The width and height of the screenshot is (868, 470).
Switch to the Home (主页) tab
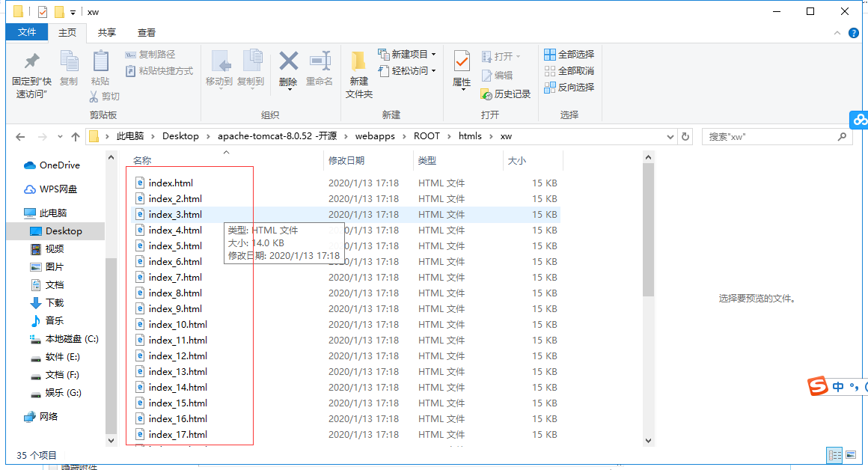67,33
